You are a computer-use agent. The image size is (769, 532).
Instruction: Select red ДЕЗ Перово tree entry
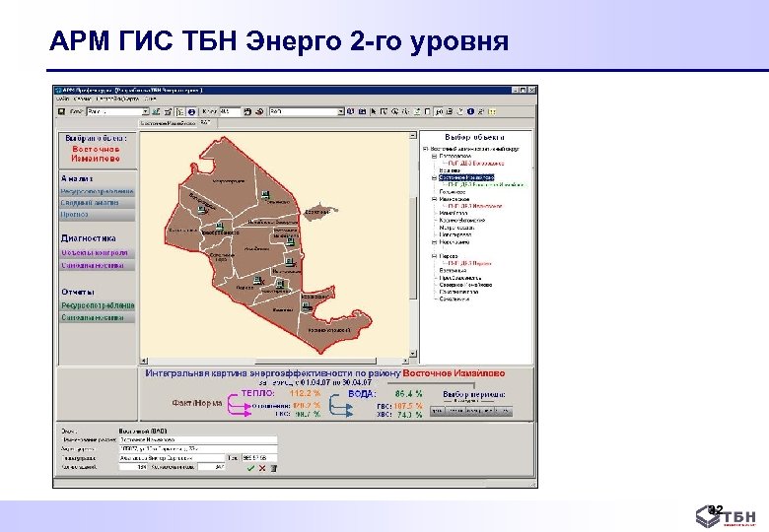click(469, 264)
